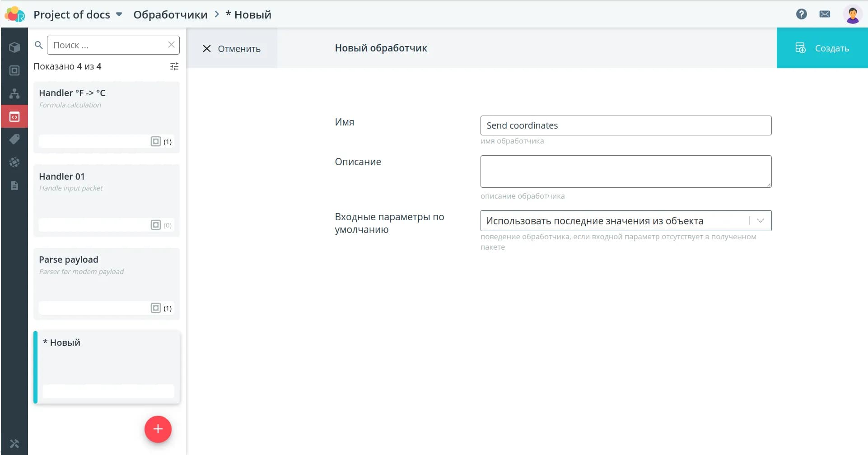This screenshot has width=868, height=455.
Task: Click the help question mark icon
Action: click(x=801, y=14)
